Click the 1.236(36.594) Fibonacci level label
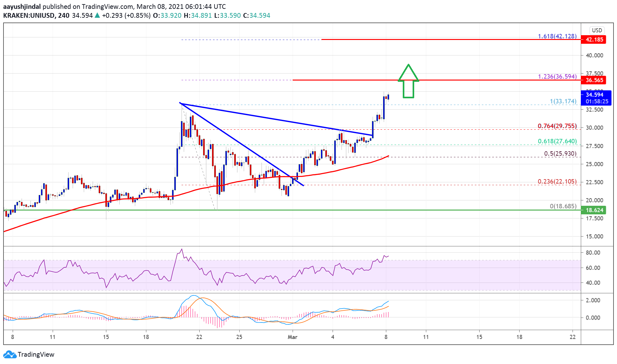The image size is (617, 364). pos(557,76)
